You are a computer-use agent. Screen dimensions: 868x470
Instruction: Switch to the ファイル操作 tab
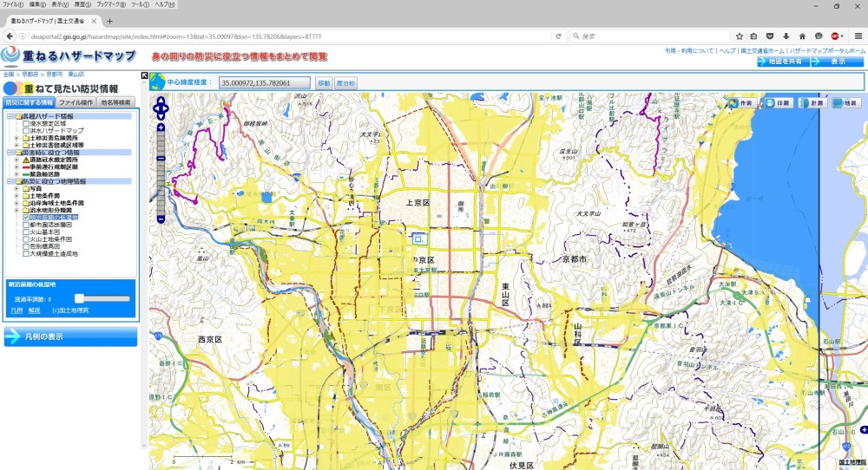76,102
